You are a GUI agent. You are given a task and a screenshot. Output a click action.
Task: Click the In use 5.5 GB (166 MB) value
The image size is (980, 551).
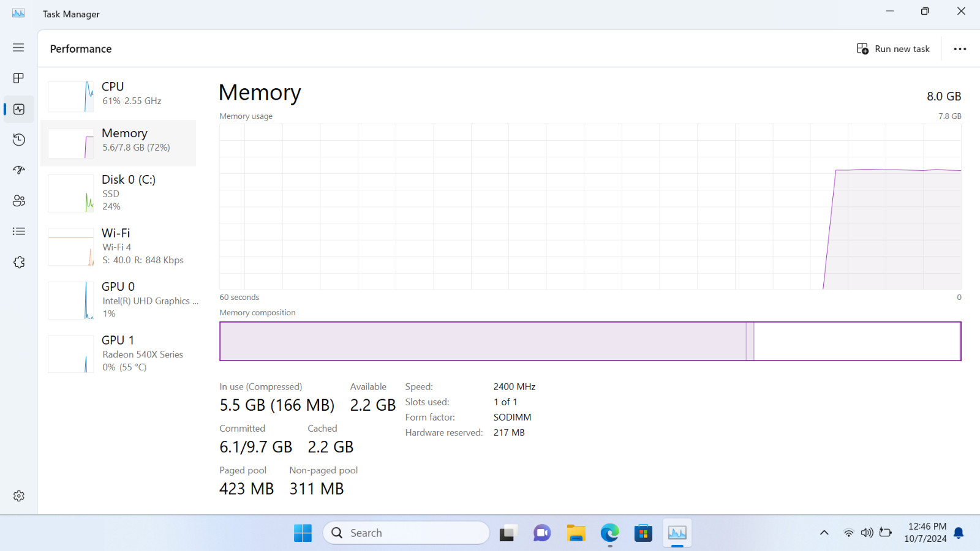click(277, 405)
